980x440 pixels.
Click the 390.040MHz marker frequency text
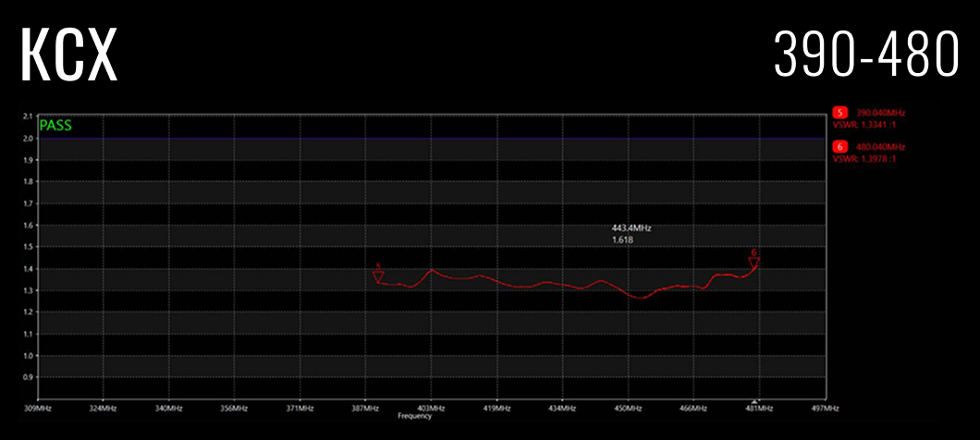878,113
